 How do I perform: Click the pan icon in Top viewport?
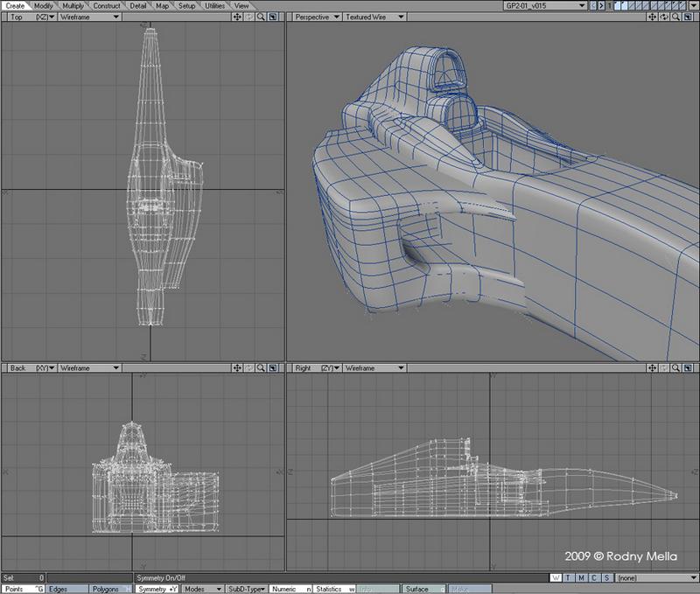click(238, 17)
